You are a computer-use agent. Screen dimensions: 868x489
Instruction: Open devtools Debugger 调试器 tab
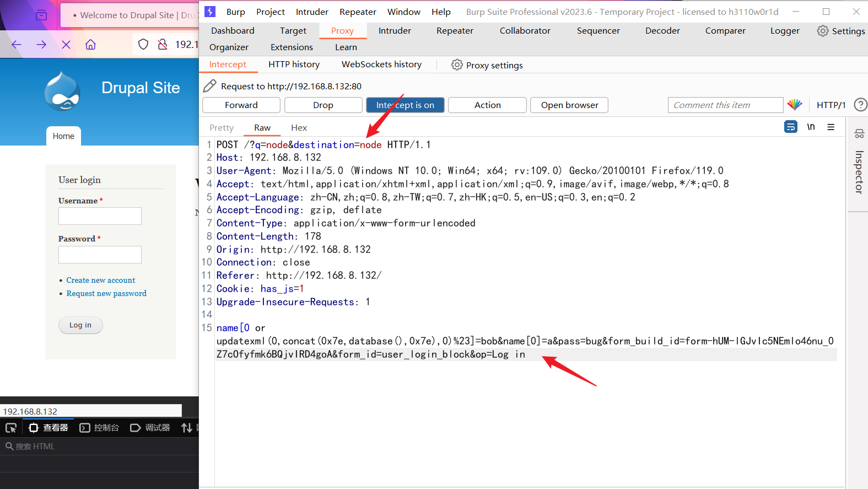coord(150,428)
